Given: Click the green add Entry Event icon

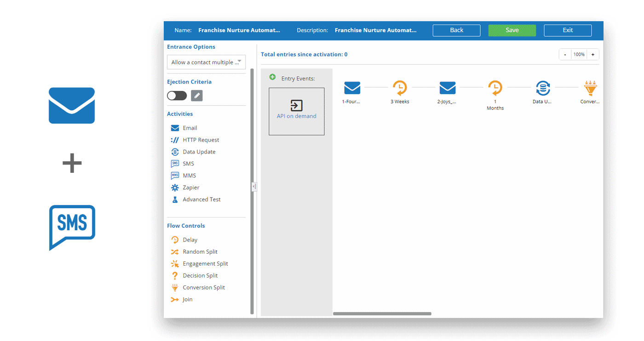Looking at the screenshot, I should 272,77.
